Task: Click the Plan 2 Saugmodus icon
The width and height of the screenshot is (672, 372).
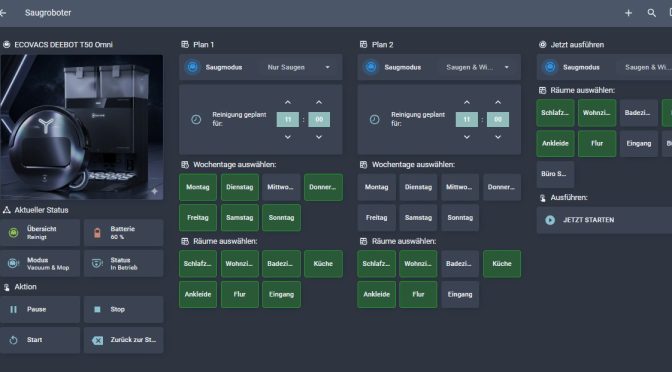Action: 371,67
